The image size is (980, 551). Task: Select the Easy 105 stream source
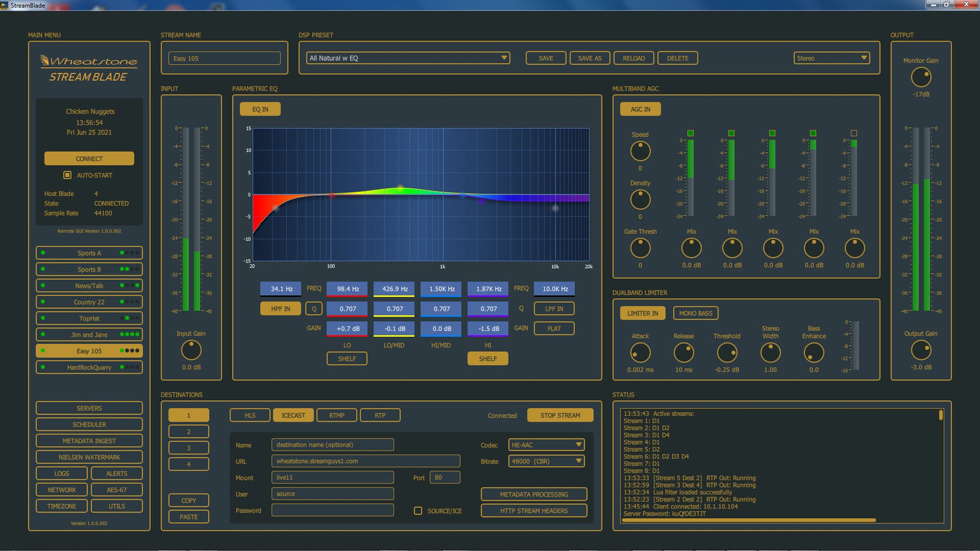pos(89,351)
